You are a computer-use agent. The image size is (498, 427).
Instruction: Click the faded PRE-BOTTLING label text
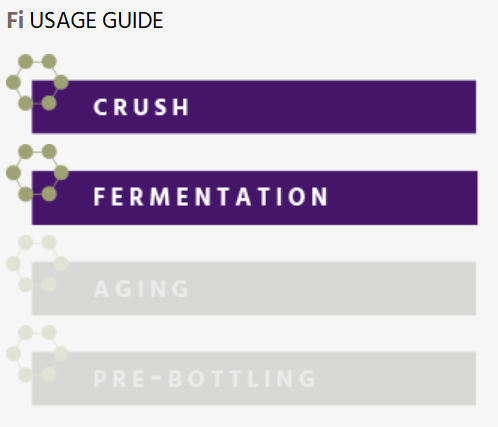(x=205, y=378)
